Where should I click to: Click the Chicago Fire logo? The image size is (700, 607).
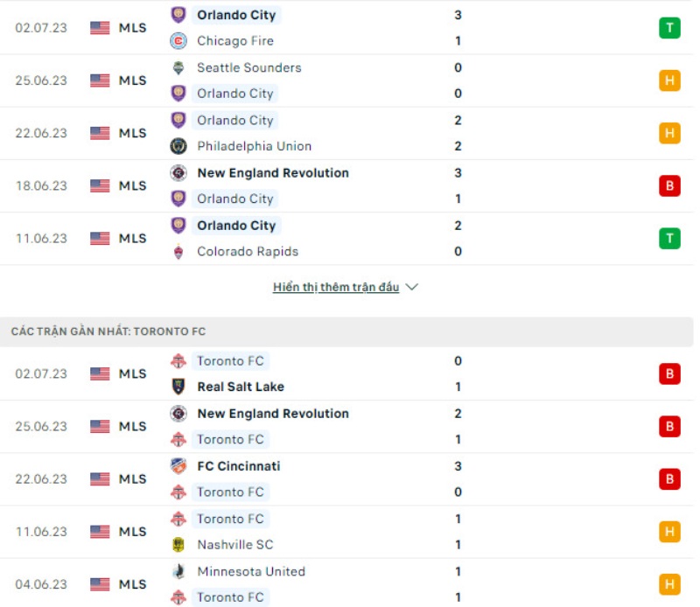180,40
